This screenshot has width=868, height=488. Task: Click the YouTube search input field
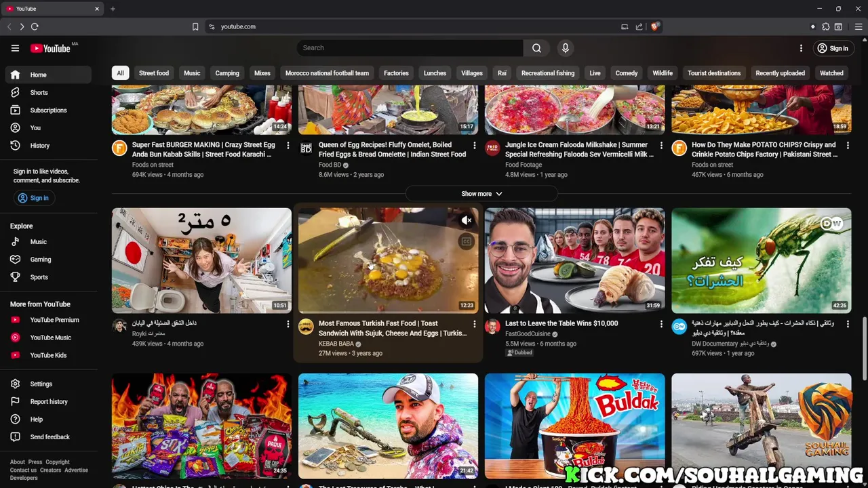pos(410,48)
